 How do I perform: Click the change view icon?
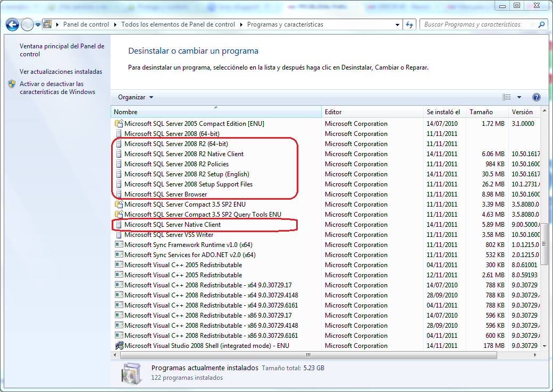[506, 97]
